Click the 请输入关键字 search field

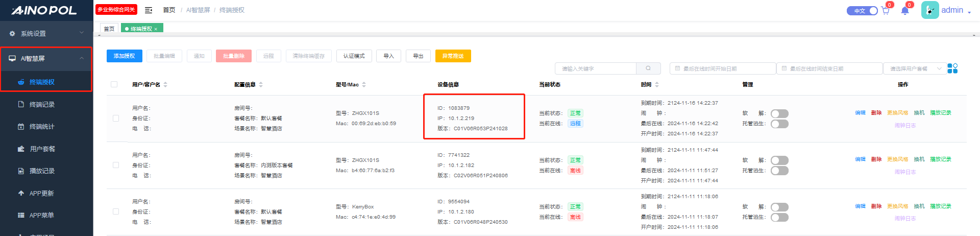point(595,68)
